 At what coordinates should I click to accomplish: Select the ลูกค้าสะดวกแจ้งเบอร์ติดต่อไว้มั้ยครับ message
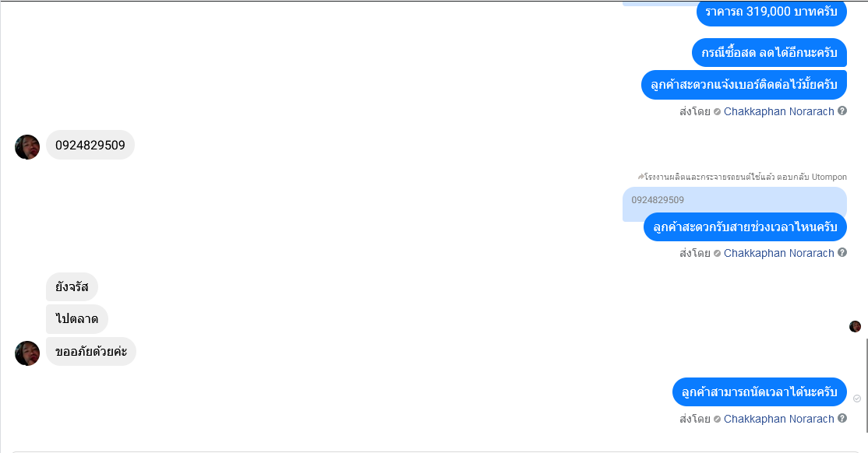744,85
